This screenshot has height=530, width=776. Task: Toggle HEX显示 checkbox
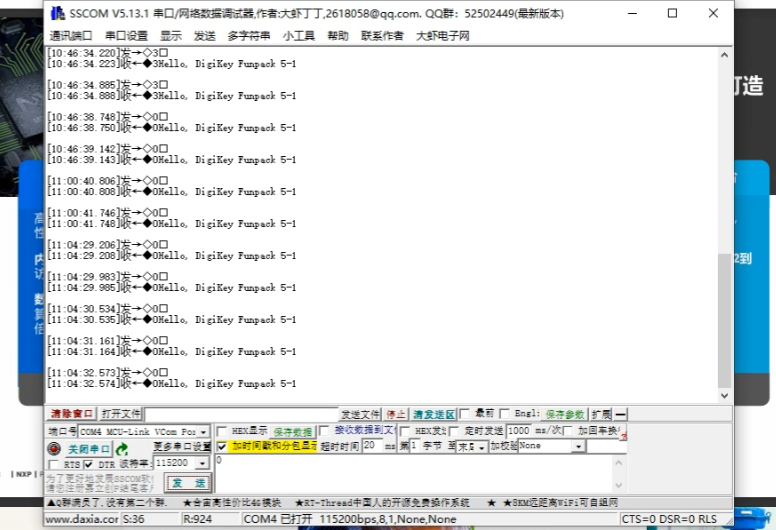click(x=222, y=432)
